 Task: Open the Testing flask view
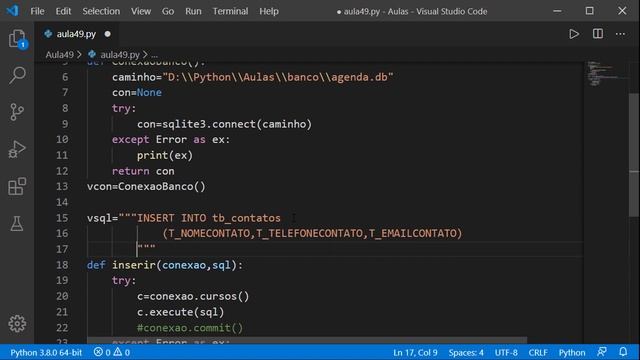pos(17,224)
